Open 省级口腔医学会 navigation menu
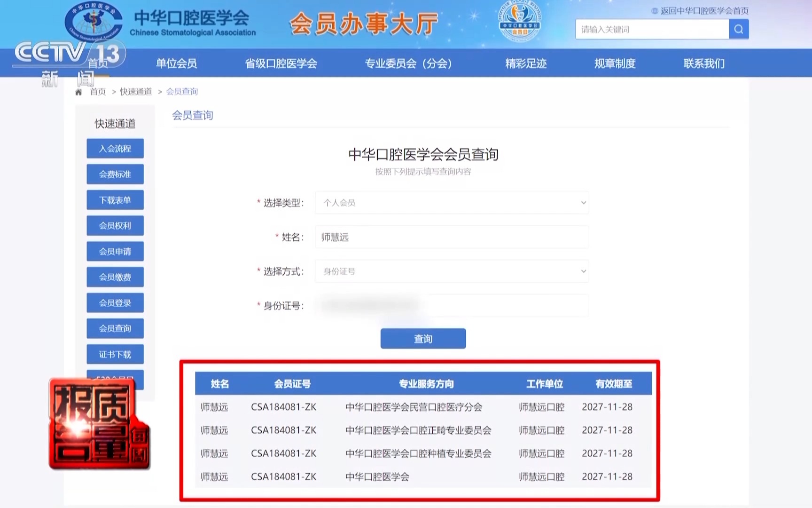 (281, 63)
